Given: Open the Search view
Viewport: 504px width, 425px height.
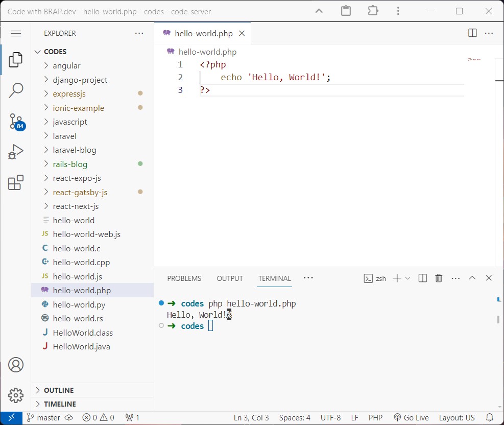Looking at the screenshot, I should (x=15, y=90).
